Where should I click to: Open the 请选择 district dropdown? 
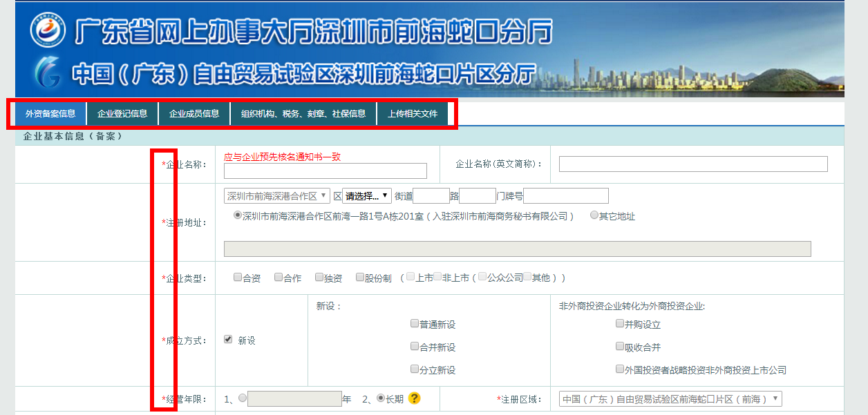(367, 196)
